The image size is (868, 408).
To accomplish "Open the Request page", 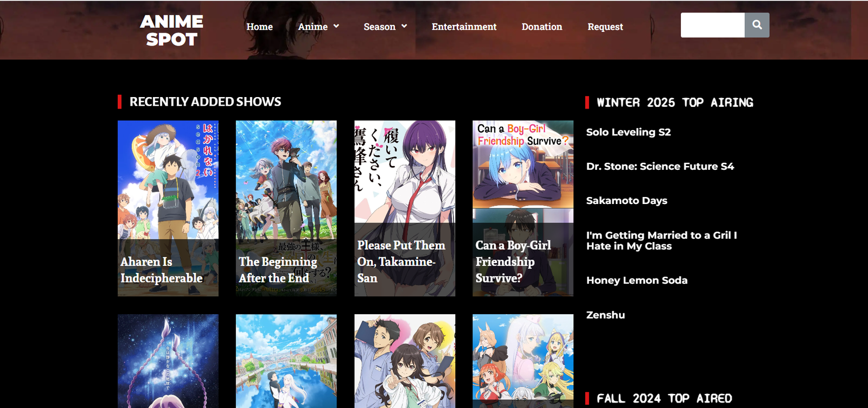I will 605,27.
